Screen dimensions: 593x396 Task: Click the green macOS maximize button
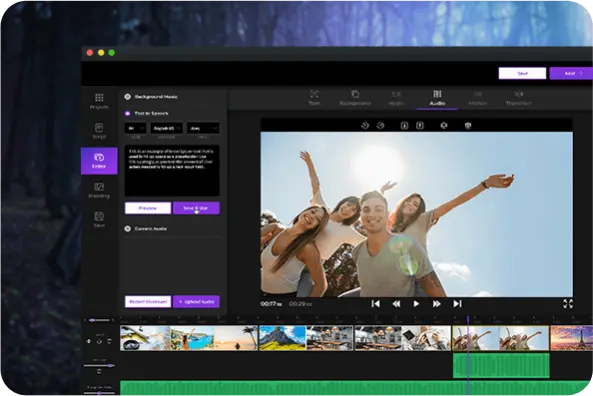pyautogui.click(x=112, y=53)
